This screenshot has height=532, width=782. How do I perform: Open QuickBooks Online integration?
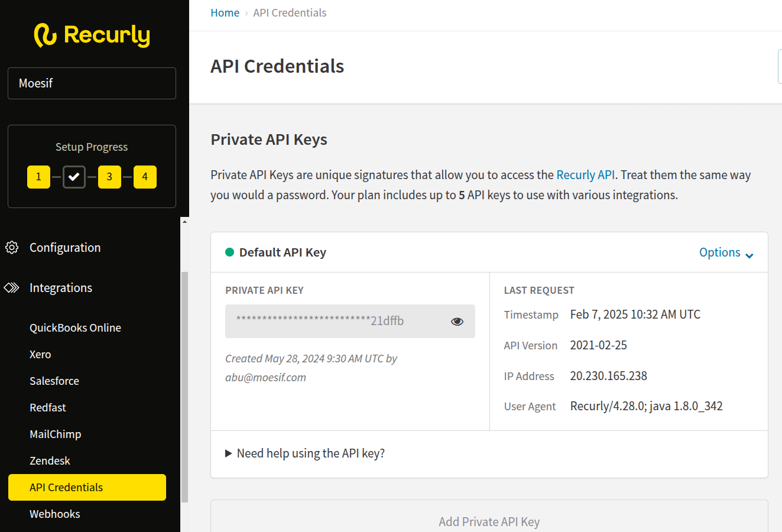[75, 327]
